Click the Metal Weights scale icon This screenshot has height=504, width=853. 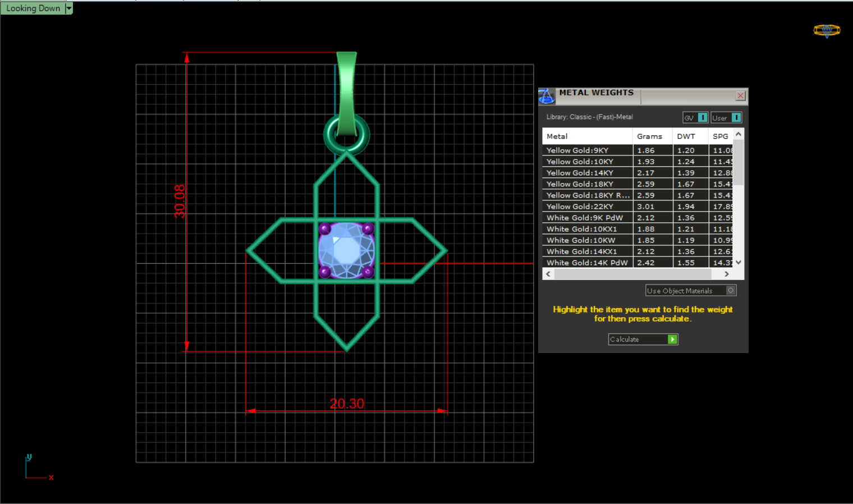coord(547,97)
